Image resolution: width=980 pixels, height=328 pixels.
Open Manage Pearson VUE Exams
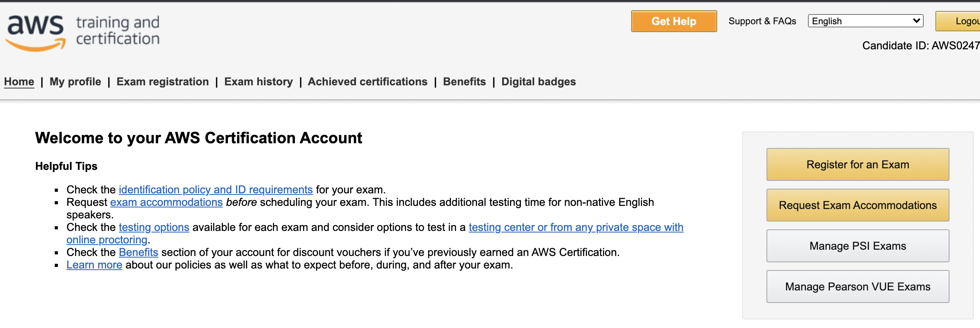point(858,287)
